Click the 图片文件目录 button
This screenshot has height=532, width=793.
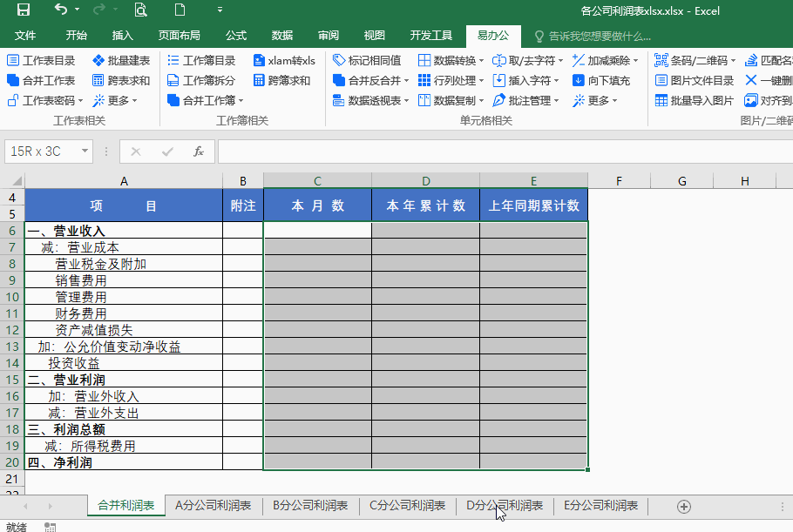coord(694,80)
